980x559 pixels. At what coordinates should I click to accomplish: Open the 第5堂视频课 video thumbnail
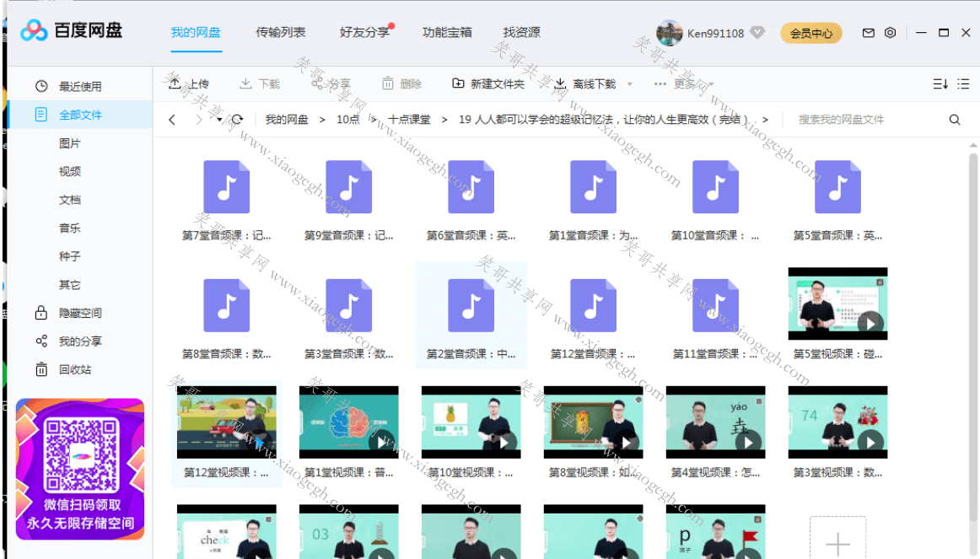837,304
